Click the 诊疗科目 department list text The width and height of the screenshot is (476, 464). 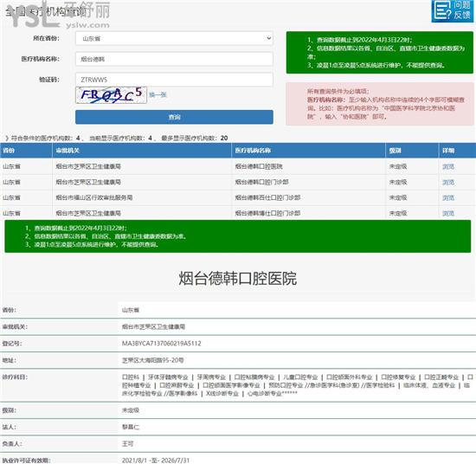pyautogui.click(x=298, y=385)
